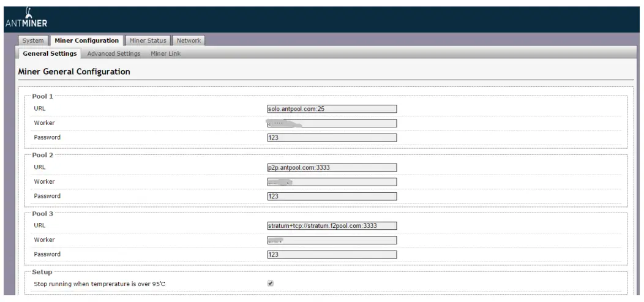Click the Pool 2 group label
The width and height of the screenshot is (644, 302).
click(43, 155)
